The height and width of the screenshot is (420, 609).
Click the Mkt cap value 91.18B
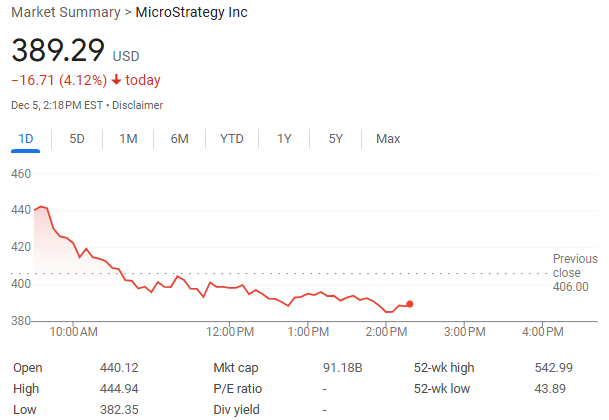(344, 367)
